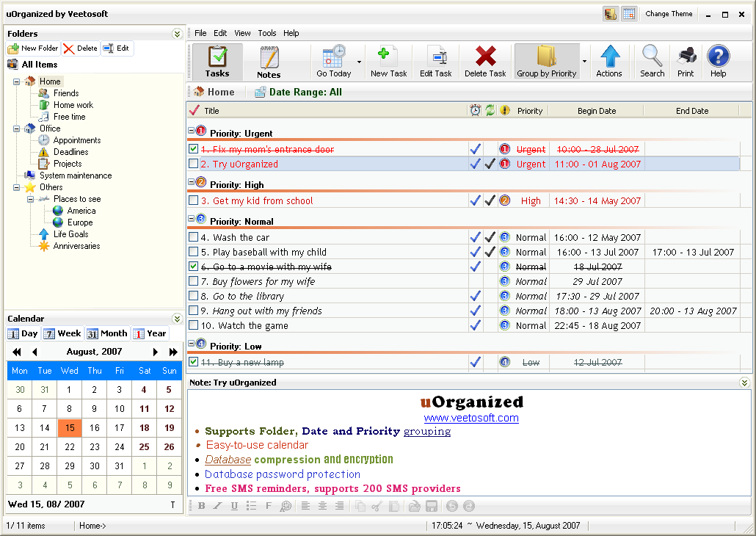This screenshot has width=756, height=536.
Task: Open the Tools menu
Action: click(x=267, y=33)
